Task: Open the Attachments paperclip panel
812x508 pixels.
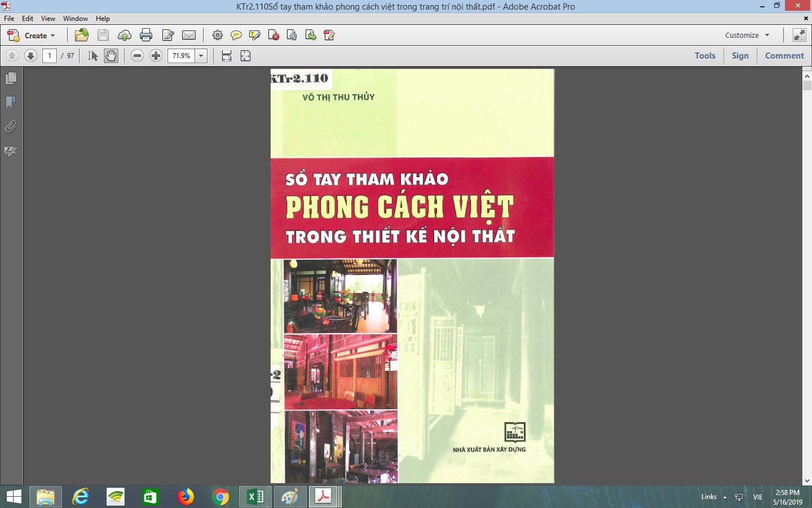Action: tap(11, 127)
